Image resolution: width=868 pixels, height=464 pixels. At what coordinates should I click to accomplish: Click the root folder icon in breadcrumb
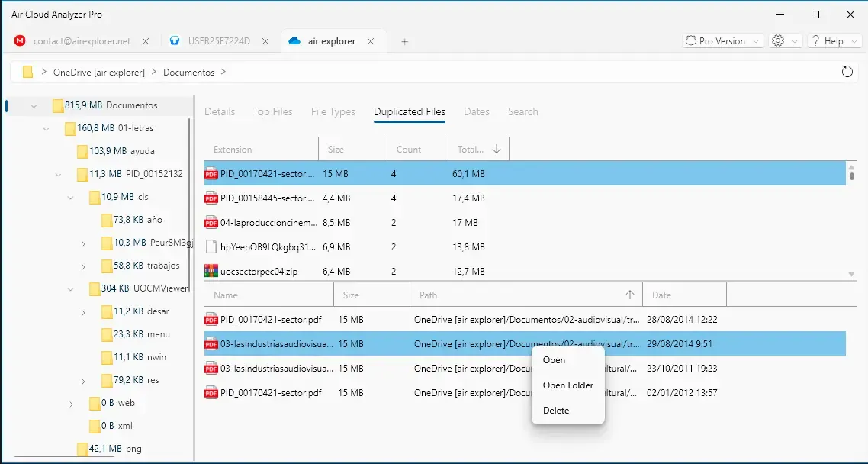[x=27, y=72]
